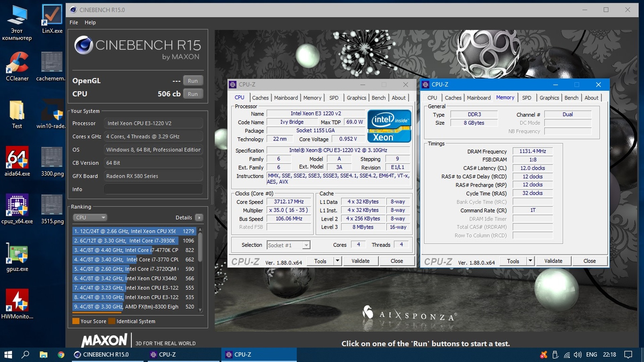Open the File menu in Cinebench
Screen dimensions: 644x362
[74, 22]
